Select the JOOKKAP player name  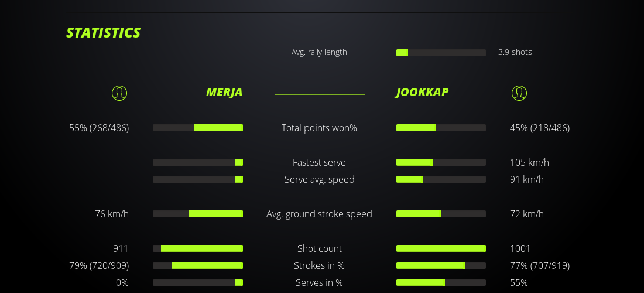click(422, 93)
